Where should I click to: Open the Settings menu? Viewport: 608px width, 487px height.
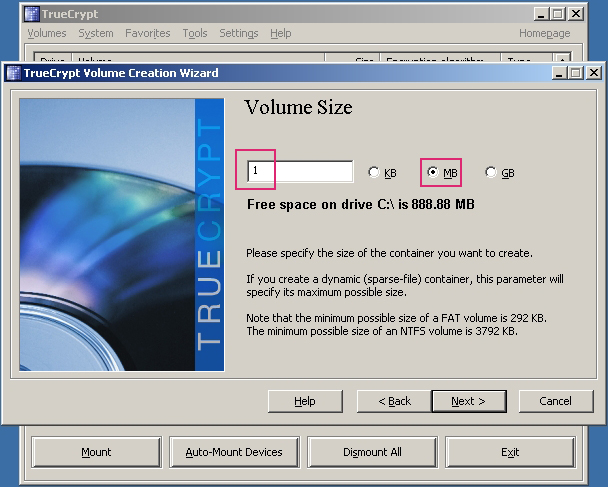[238, 33]
